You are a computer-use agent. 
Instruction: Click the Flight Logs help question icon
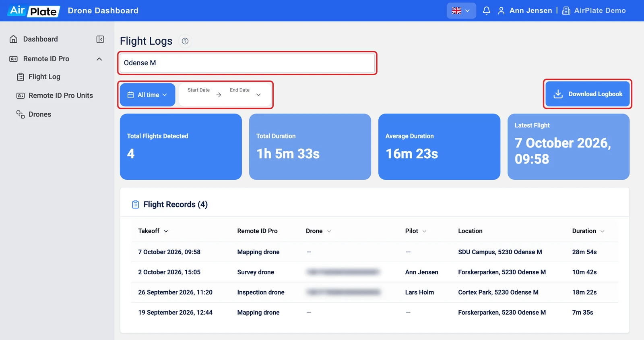pyautogui.click(x=185, y=41)
